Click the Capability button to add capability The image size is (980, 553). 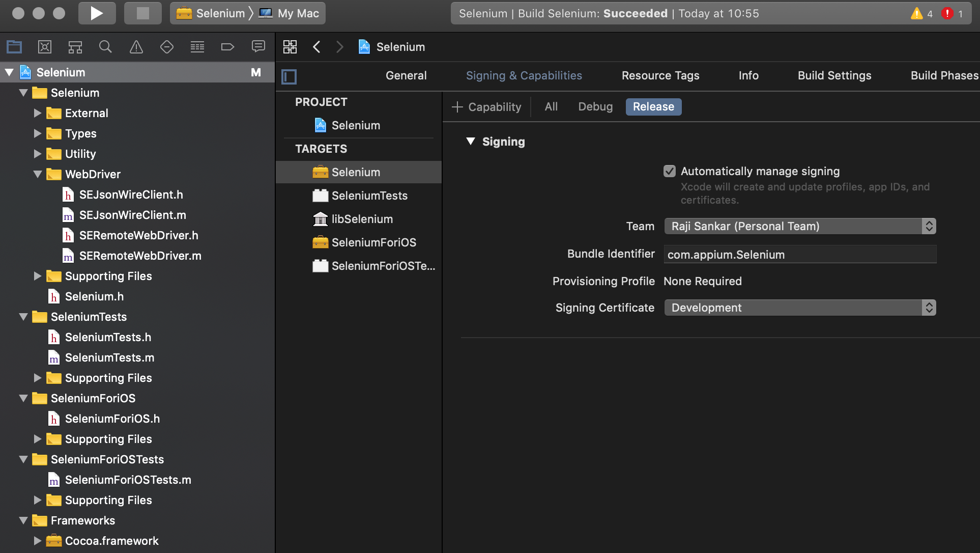point(486,107)
